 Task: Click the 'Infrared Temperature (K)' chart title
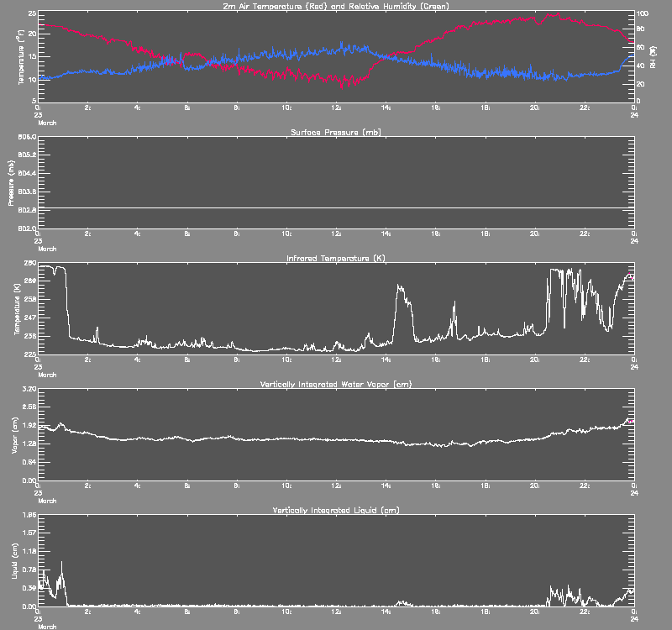pyautogui.click(x=335, y=259)
